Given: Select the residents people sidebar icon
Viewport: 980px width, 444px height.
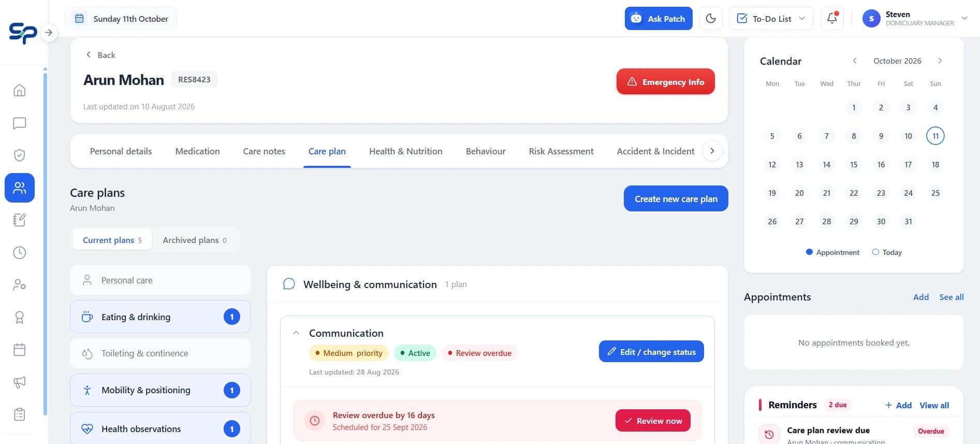Looking at the screenshot, I should point(20,188).
